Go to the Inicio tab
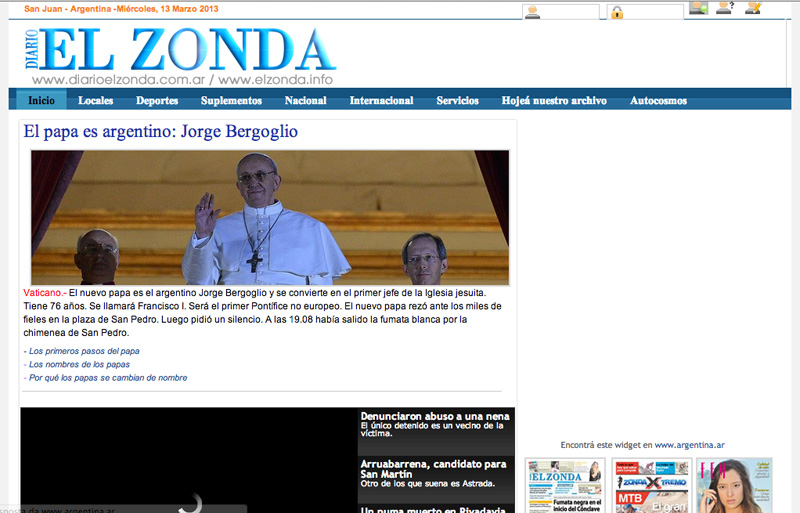The image size is (800, 513). coord(42,100)
